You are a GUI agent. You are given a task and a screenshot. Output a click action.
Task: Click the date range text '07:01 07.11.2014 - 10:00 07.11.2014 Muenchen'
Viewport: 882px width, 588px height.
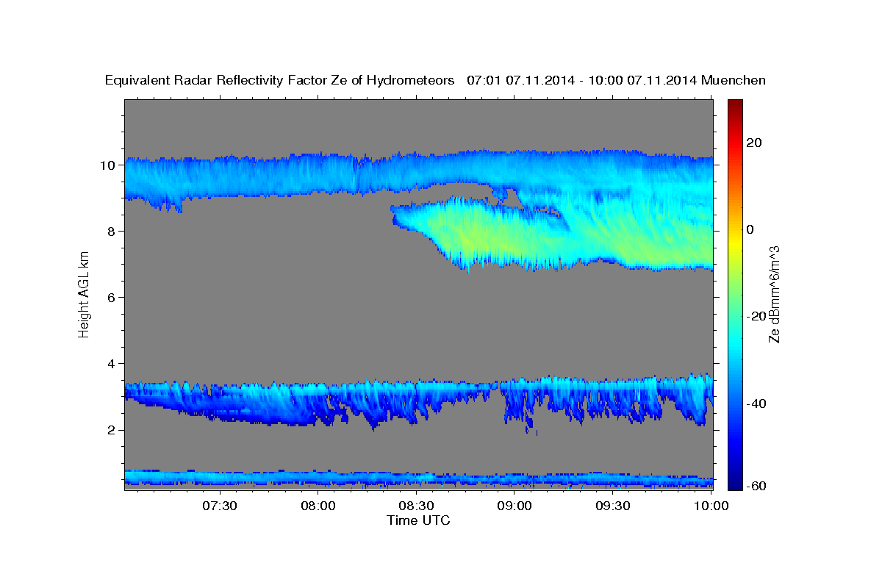click(x=616, y=81)
